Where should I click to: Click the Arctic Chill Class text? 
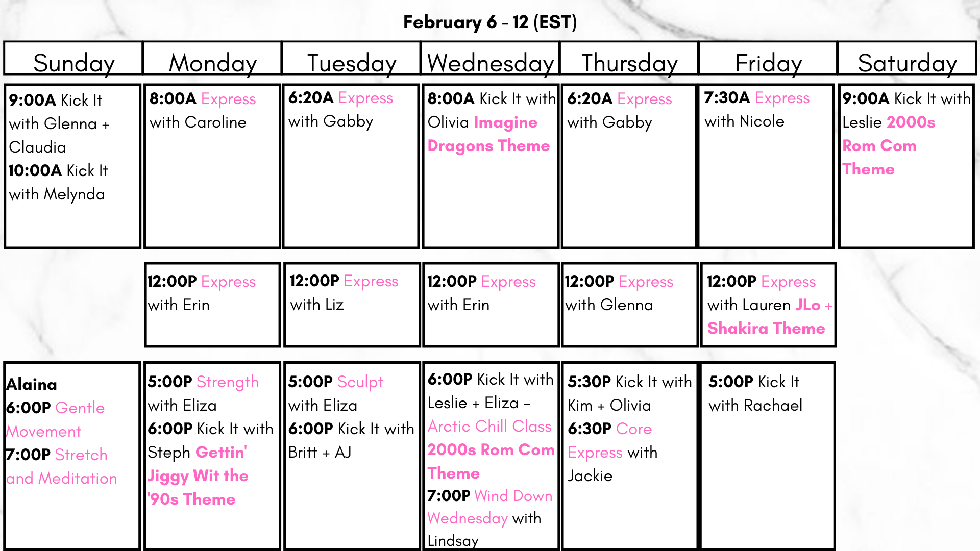click(x=489, y=426)
